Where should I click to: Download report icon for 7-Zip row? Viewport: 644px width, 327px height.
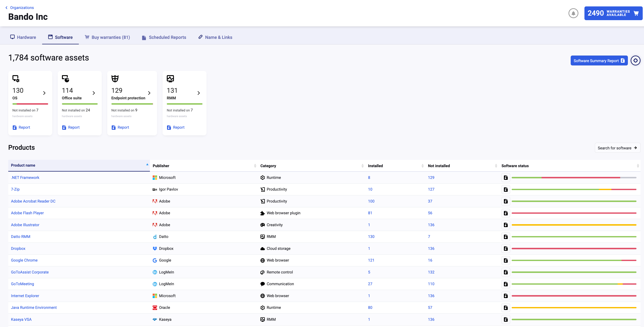coord(505,189)
